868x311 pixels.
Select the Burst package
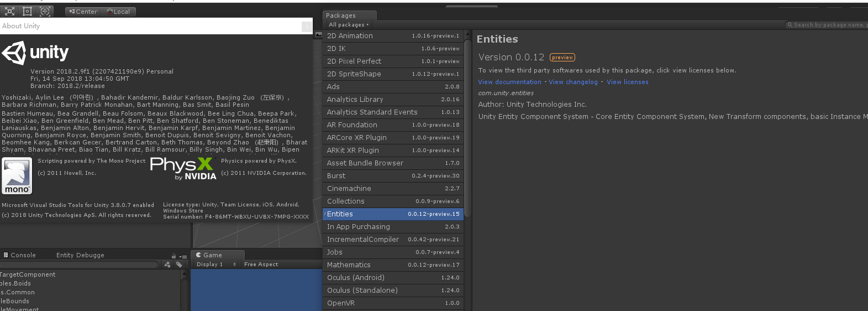coord(393,176)
